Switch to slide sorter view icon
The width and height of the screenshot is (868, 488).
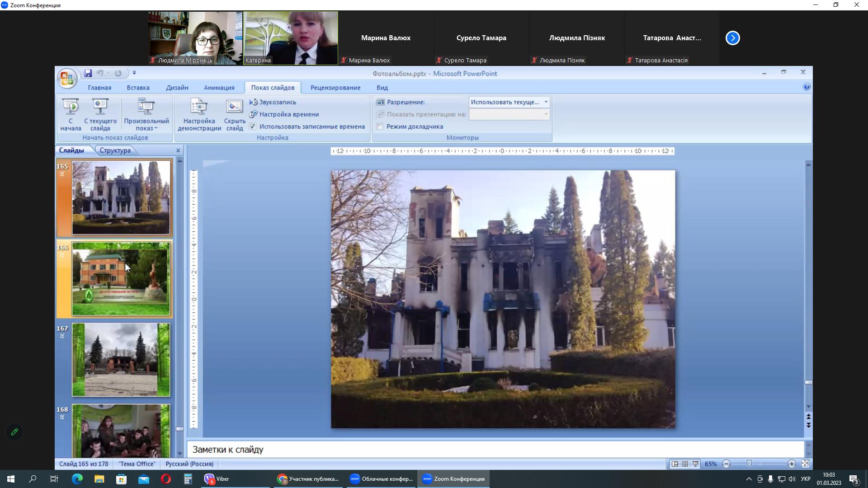(685, 464)
